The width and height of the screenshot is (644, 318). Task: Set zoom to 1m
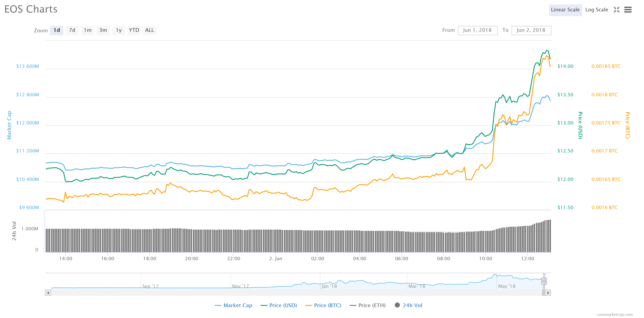[x=88, y=30]
